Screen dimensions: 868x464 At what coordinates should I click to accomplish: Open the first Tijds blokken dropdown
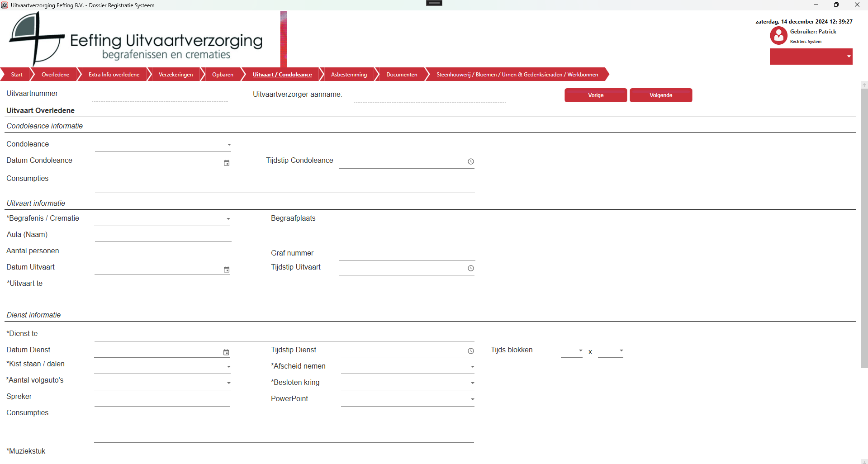(x=580, y=350)
